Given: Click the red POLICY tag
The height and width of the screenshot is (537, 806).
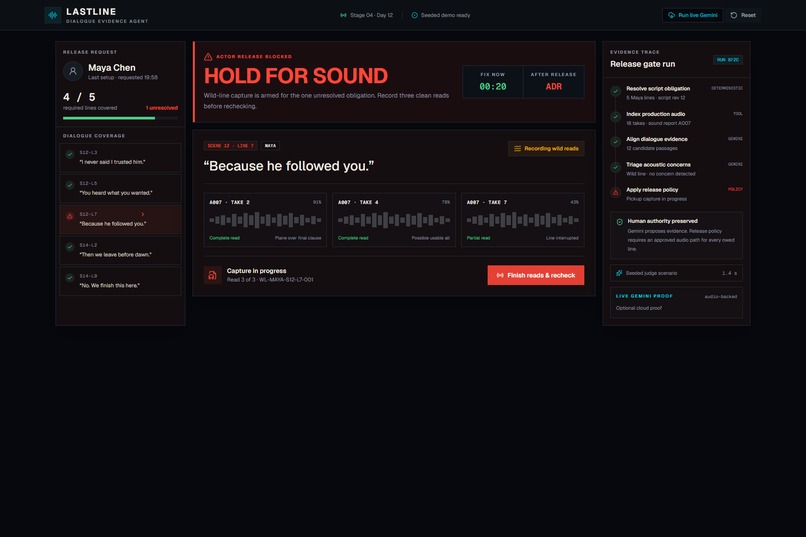Looking at the screenshot, I should tap(735, 190).
